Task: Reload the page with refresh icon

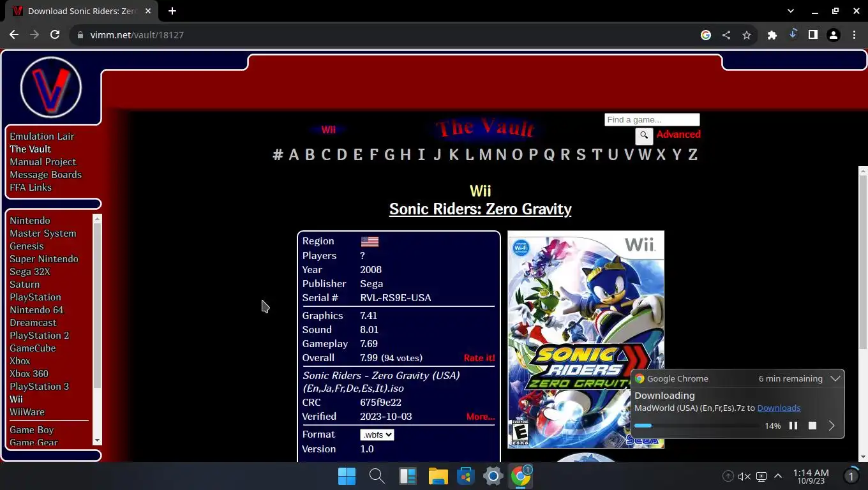Action: (55, 35)
